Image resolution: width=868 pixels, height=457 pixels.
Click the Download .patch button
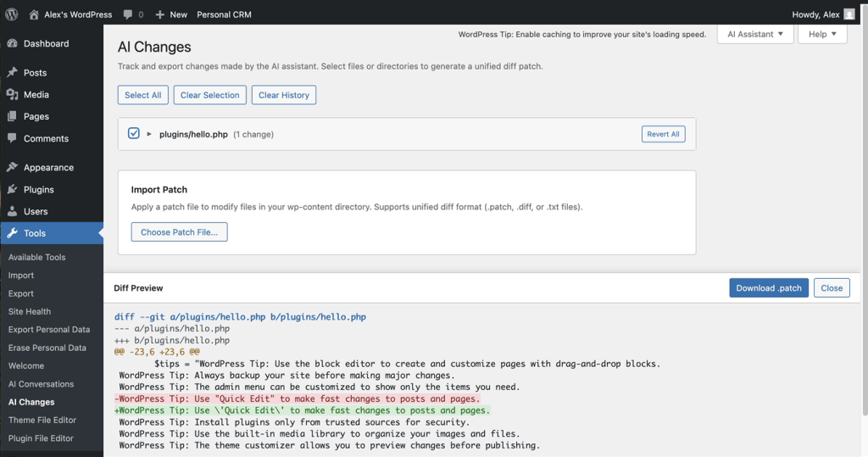click(768, 287)
